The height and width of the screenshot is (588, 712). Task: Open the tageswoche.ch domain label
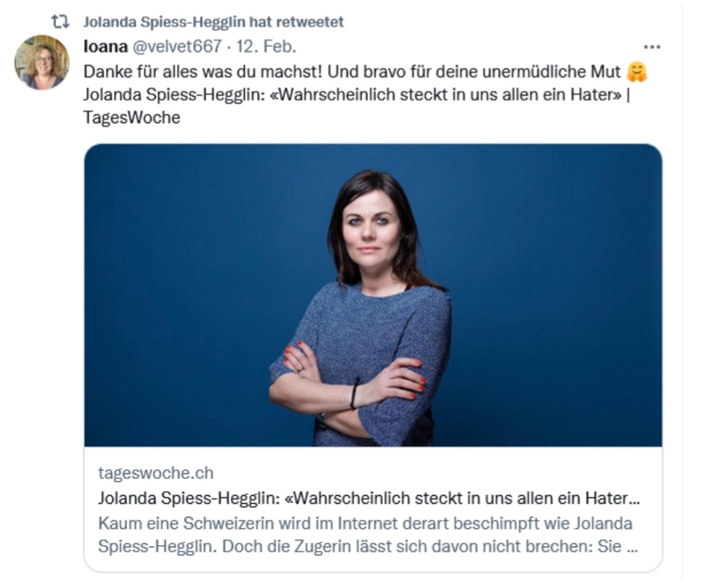[155, 473]
